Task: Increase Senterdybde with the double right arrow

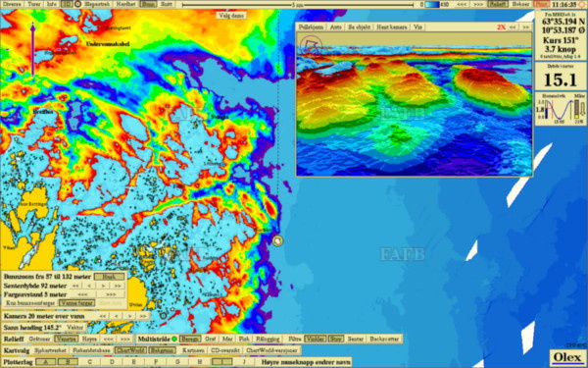Action: (x=118, y=286)
